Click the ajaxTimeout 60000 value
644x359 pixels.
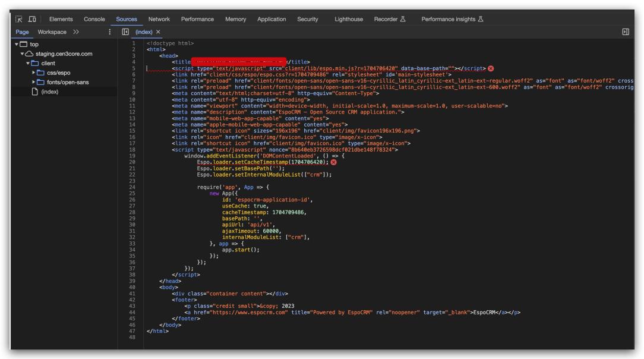pyautogui.click(x=271, y=231)
